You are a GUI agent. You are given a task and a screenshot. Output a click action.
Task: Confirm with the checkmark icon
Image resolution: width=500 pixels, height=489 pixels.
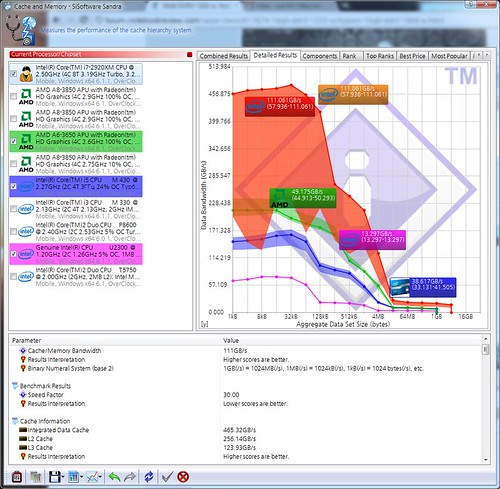pyautogui.click(x=167, y=477)
